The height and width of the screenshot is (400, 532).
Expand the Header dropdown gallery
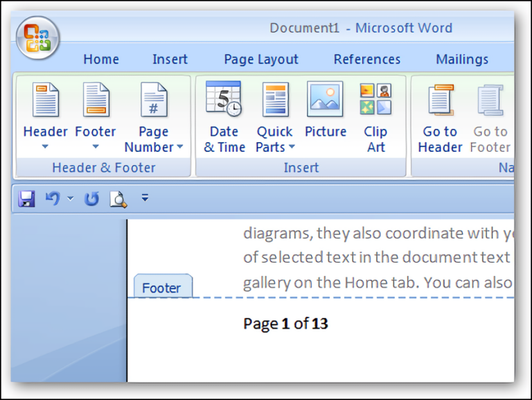click(45, 146)
